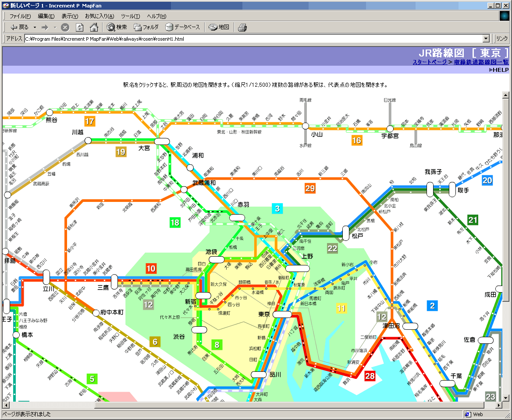Click the Stop loading icon
Image resolution: width=512 pixels, height=420 pixels.
pos(65,27)
